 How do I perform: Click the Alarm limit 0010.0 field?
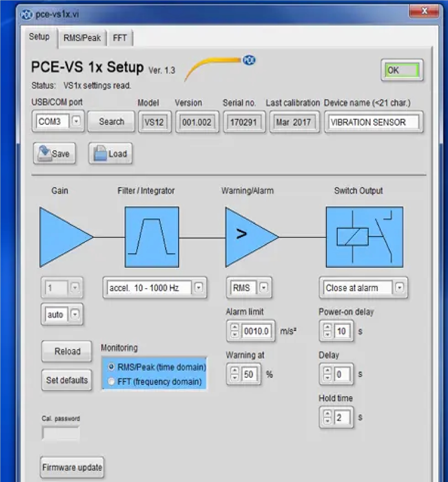[257, 331]
